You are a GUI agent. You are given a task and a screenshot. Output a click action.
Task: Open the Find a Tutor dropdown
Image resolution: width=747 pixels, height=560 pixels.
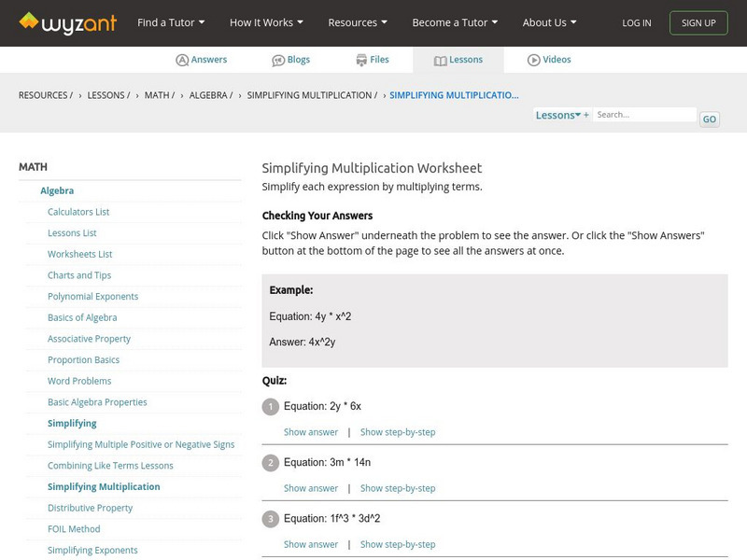coord(171,22)
